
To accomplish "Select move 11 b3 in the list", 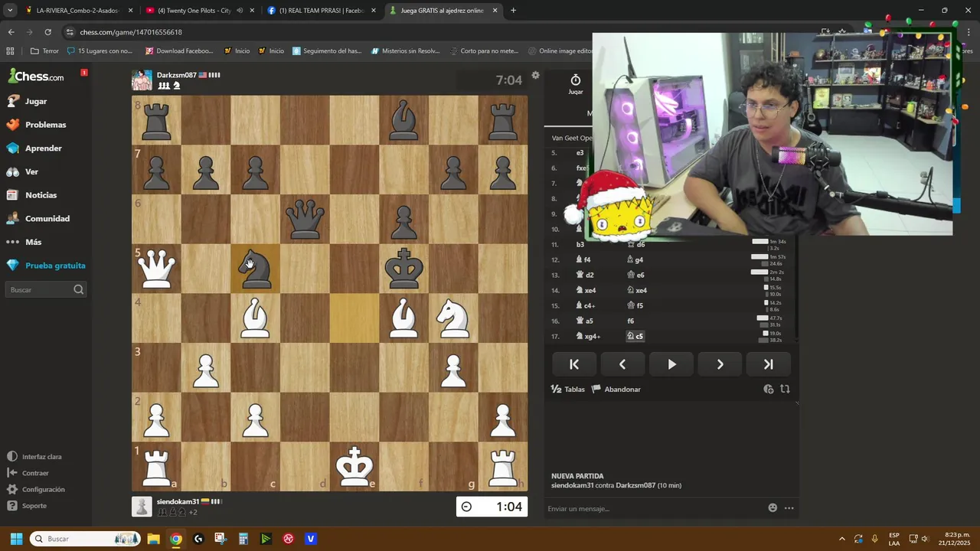I will pyautogui.click(x=580, y=244).
